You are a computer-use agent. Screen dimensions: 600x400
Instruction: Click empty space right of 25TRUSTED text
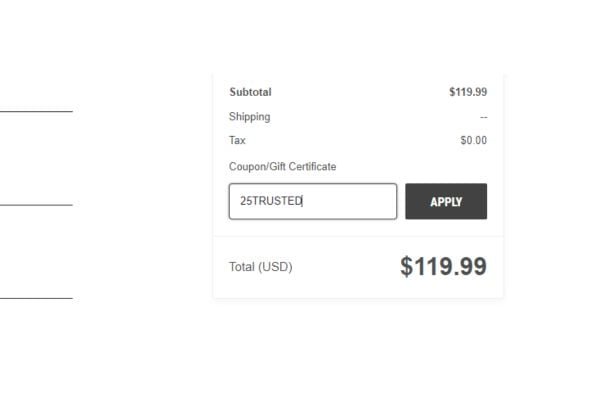(x=348, y=201)
